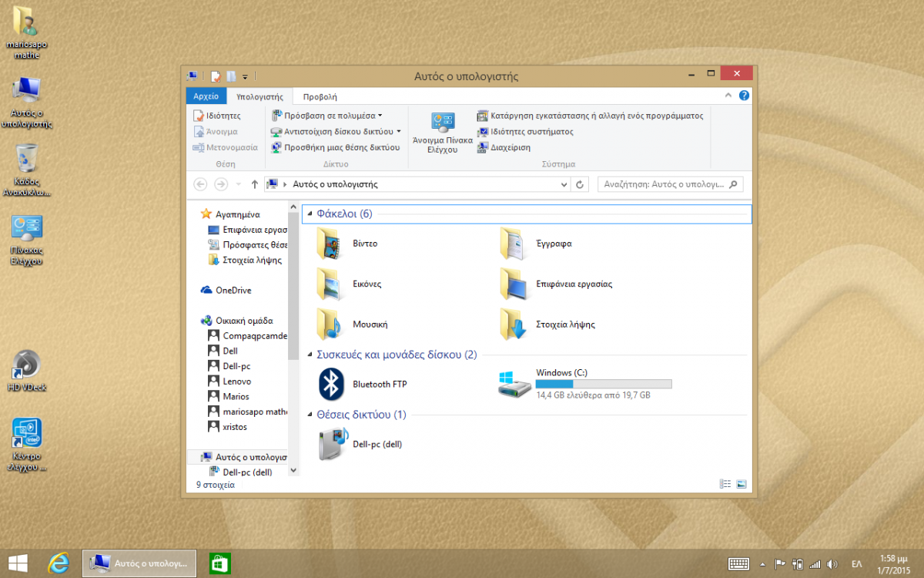Viewport: 924px width, 578px height.
Task: Show hidden tray icons arrow
Action: 762,563
